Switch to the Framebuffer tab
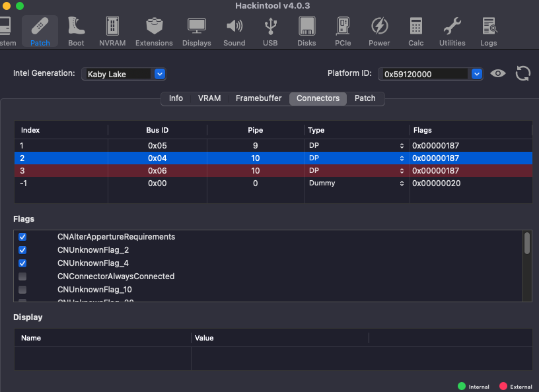539x392 pixels. click(258, 98)
